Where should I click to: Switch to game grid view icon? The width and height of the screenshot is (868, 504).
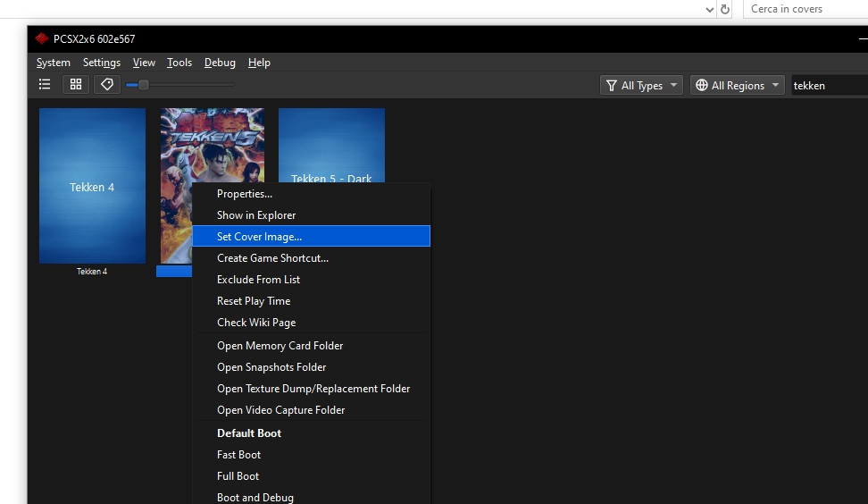click(76, 84)
